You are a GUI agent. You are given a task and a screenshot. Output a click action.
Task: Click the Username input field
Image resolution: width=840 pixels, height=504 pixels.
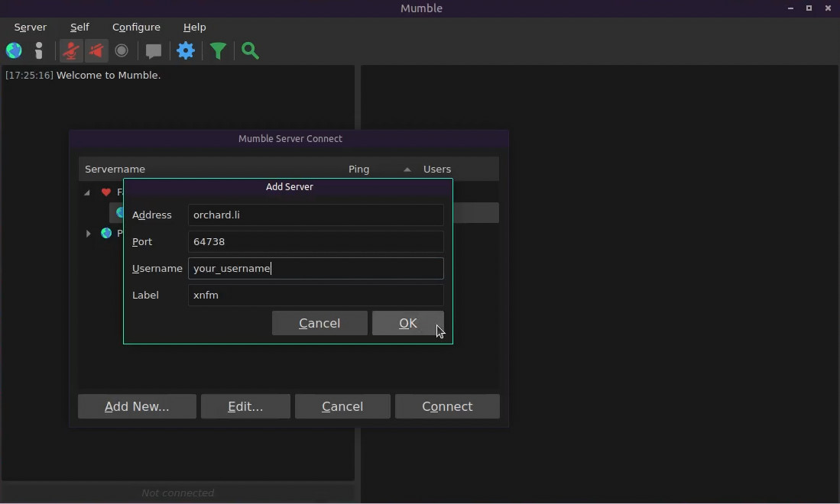pos(316,269)
